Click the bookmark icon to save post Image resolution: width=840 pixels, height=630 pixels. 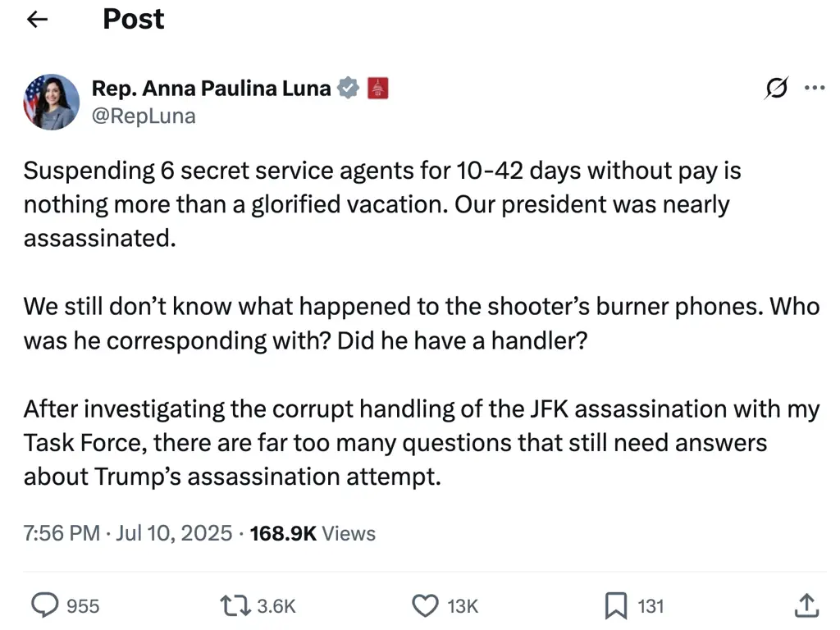pyautogui.click(x=618, y=605)
